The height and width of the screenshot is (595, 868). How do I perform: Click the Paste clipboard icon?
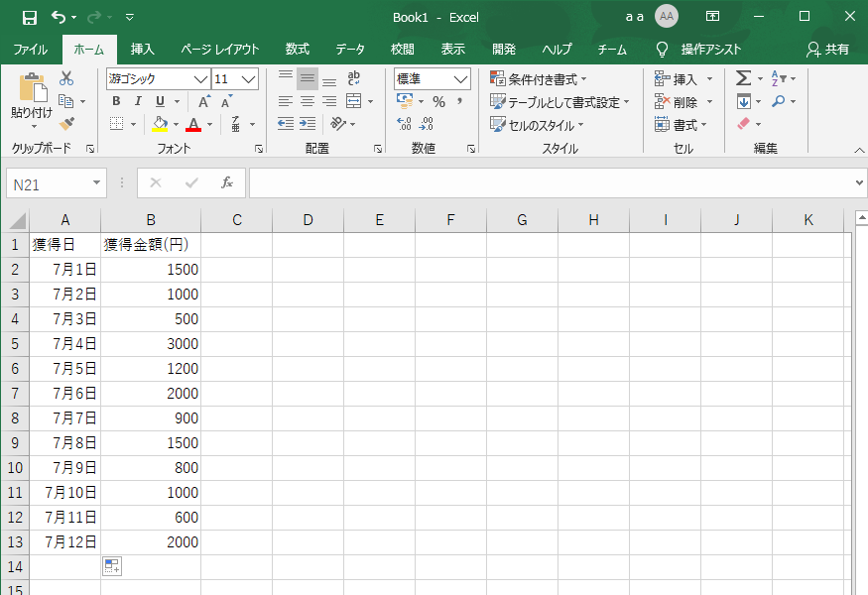tap(33, 87)
